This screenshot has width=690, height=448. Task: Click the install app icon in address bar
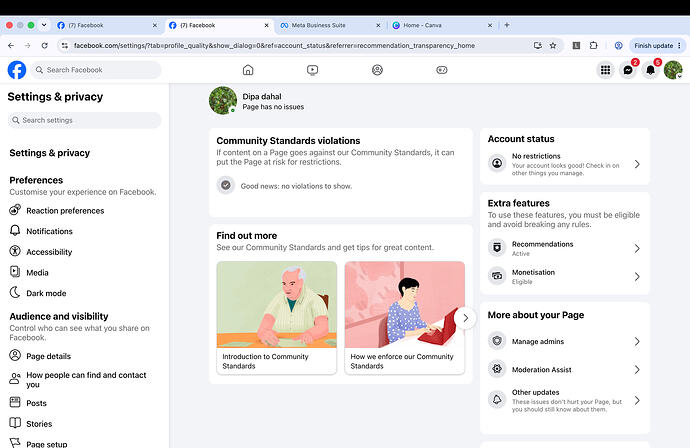click(537, 45)
